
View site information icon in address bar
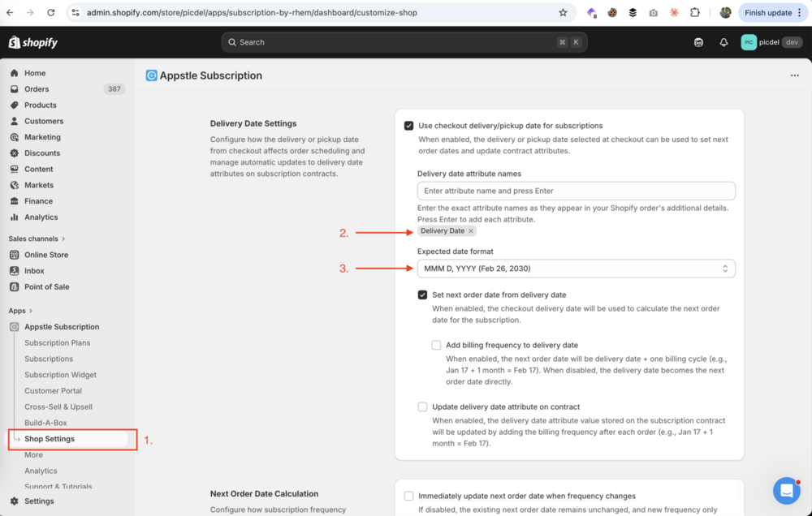tap(76, 12)
